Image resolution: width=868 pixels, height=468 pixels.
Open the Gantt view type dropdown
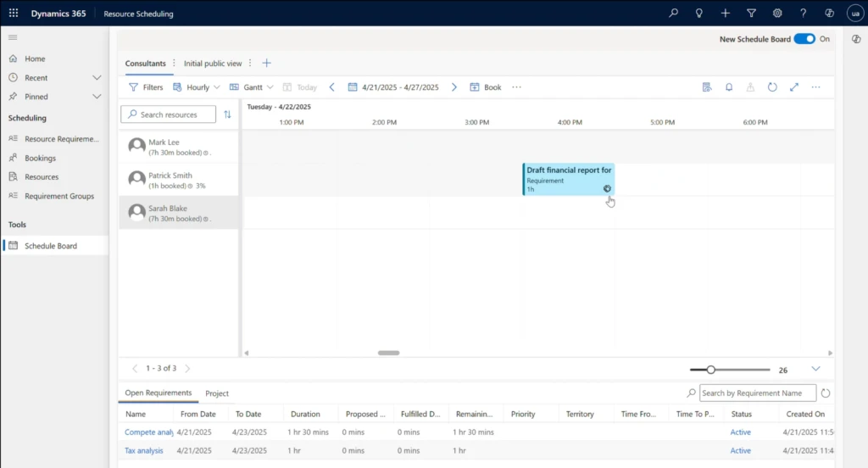click(x=252, y=87)
